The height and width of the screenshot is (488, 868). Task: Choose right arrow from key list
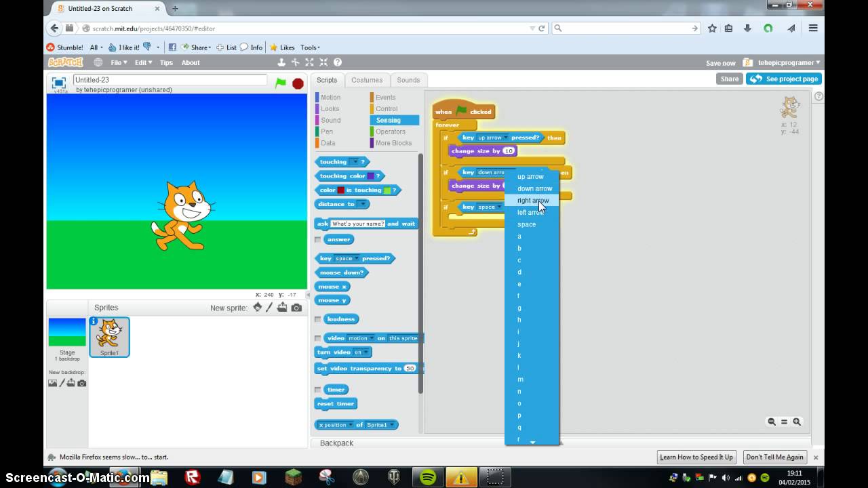click(532, 201)
